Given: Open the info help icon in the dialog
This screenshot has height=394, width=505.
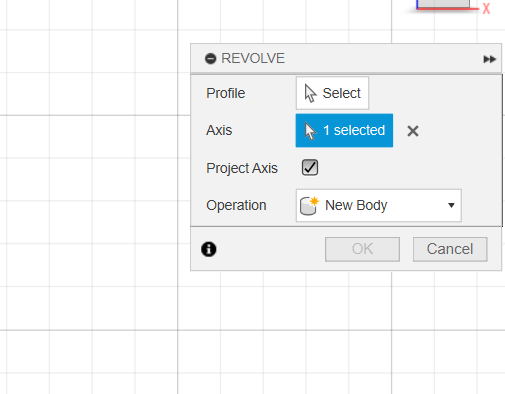Looking at the screenshot, I should coord(209,249).
